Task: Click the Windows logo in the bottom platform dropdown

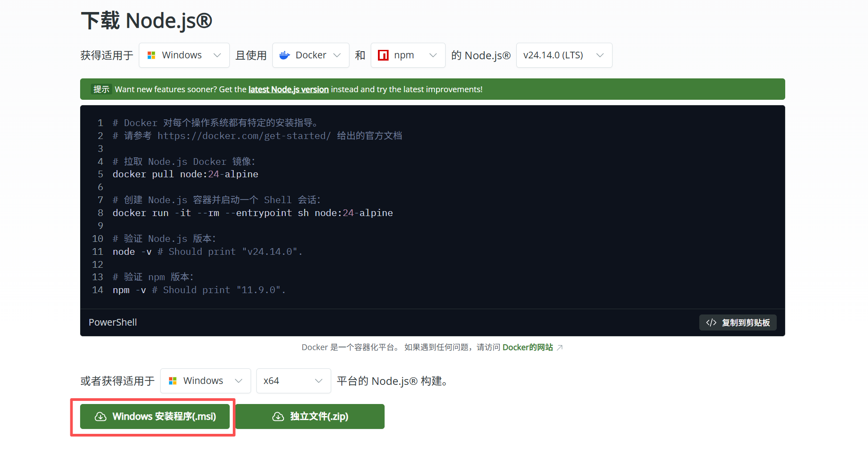Action: (173, 381)
